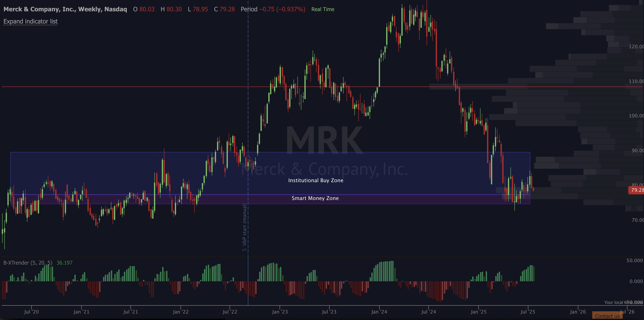Click the Jan '23 time axis label
644x320 pixels.
280,312
